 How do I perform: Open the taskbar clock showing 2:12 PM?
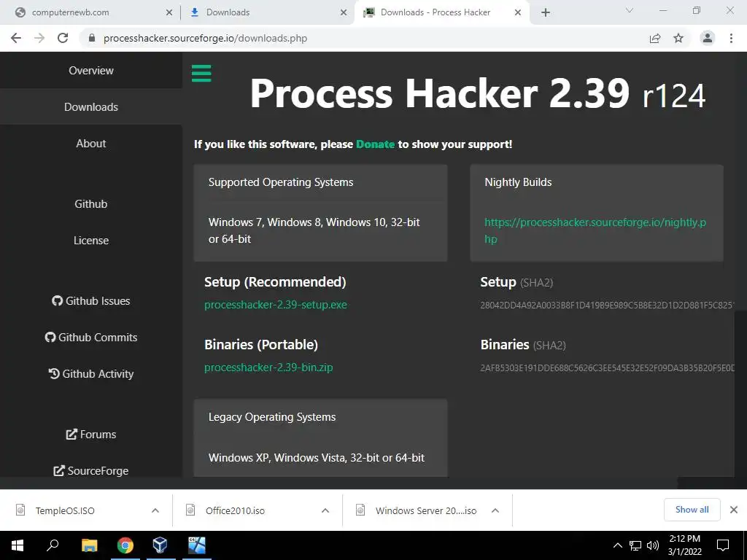point(684,545)
